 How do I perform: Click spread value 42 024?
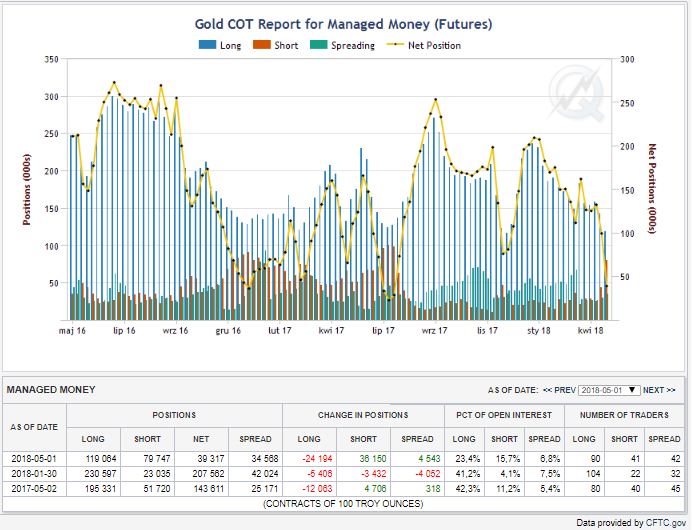(x=265, y=474)
